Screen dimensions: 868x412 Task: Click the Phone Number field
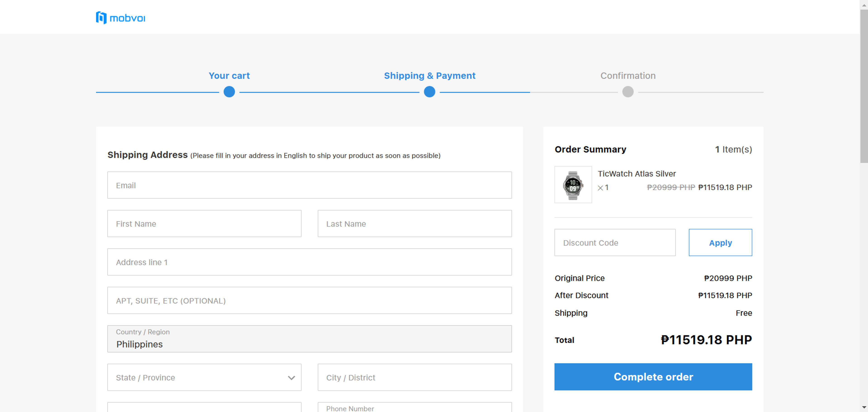[x=415, y=407]
